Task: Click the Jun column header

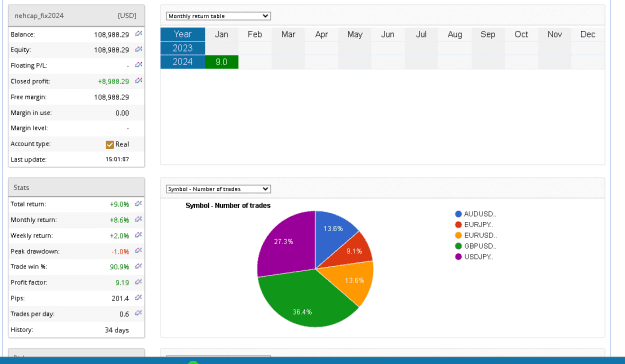Action: point(387,34)
